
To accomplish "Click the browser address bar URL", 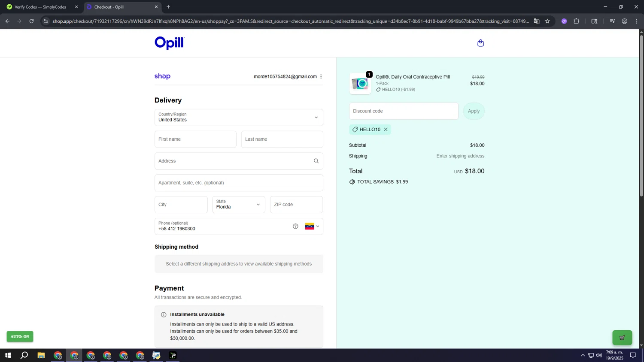I will point(290,21).
